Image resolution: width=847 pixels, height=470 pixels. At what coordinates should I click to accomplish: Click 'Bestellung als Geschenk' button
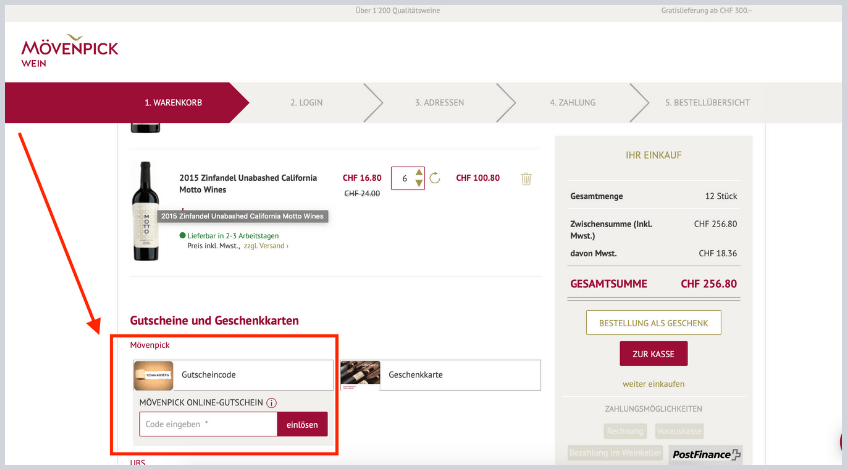coord(654,323)
